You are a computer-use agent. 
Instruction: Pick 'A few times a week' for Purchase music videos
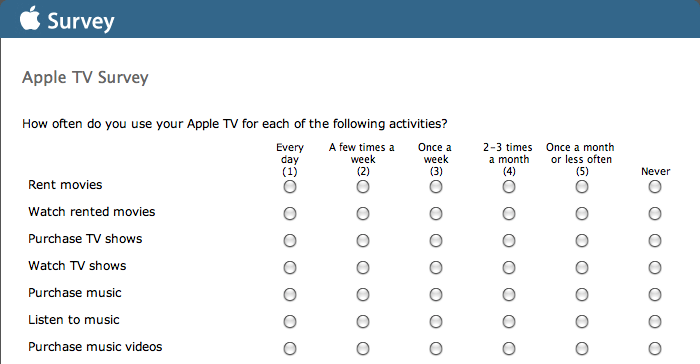[363, 348]
